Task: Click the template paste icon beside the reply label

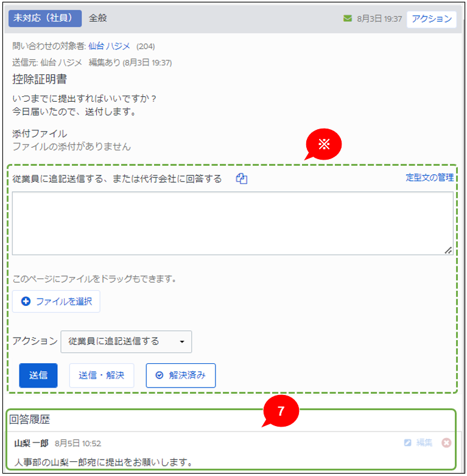Action: point(242,179)
